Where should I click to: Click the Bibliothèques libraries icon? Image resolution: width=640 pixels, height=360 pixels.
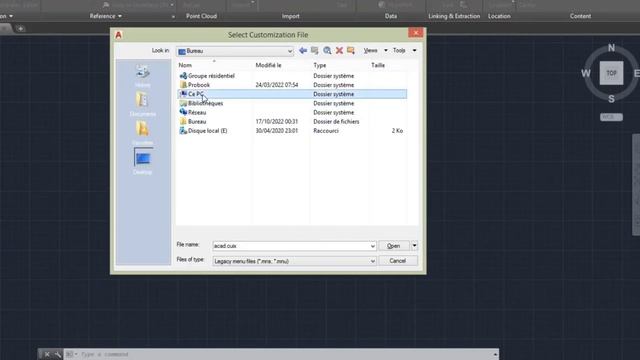point(183,103)
